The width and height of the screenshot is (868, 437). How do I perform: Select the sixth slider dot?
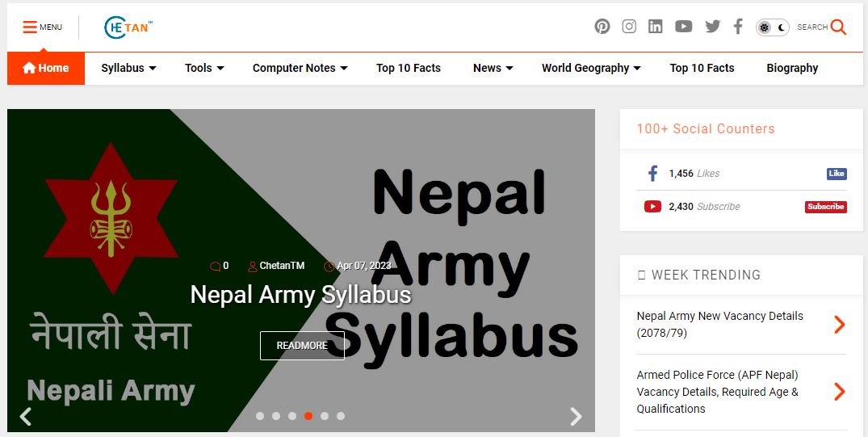341,416
